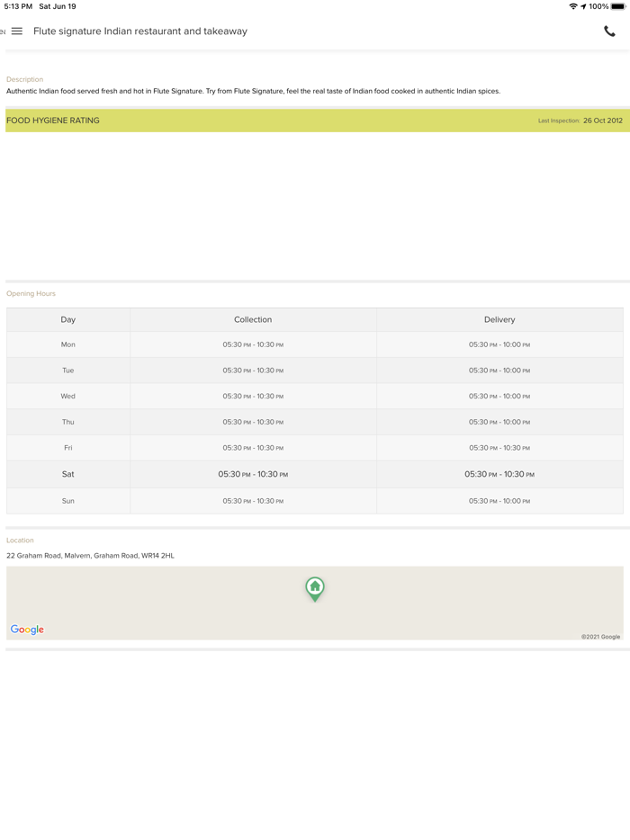Click Friday's delivery hours cell
This screenshot has height=840, width=630.
tap(499, 447)
